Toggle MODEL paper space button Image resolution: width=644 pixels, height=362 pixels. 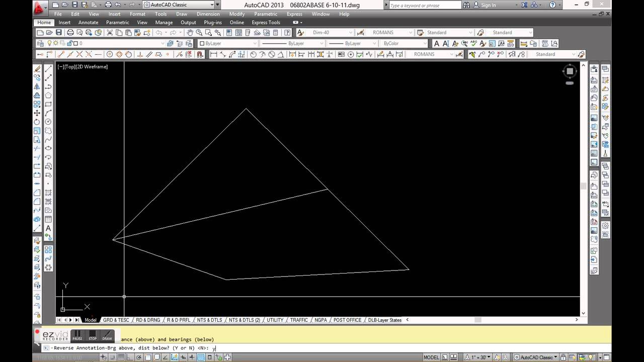431,357
